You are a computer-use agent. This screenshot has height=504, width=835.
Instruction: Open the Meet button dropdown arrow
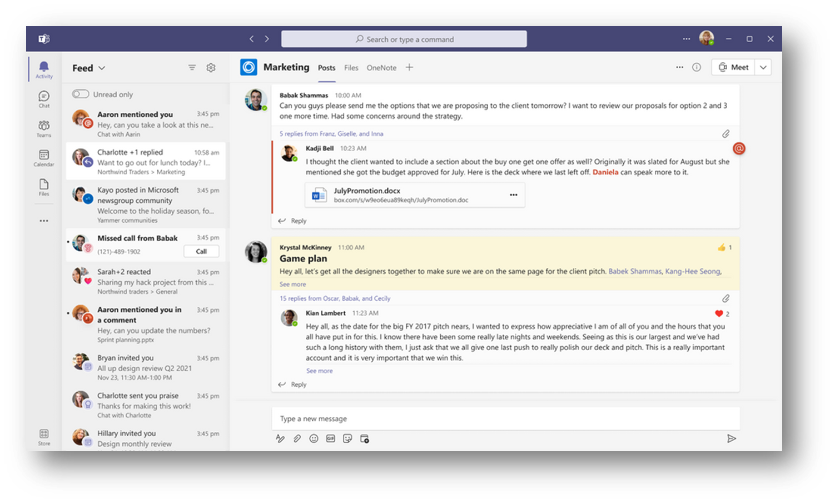click(x=763, y=67)
